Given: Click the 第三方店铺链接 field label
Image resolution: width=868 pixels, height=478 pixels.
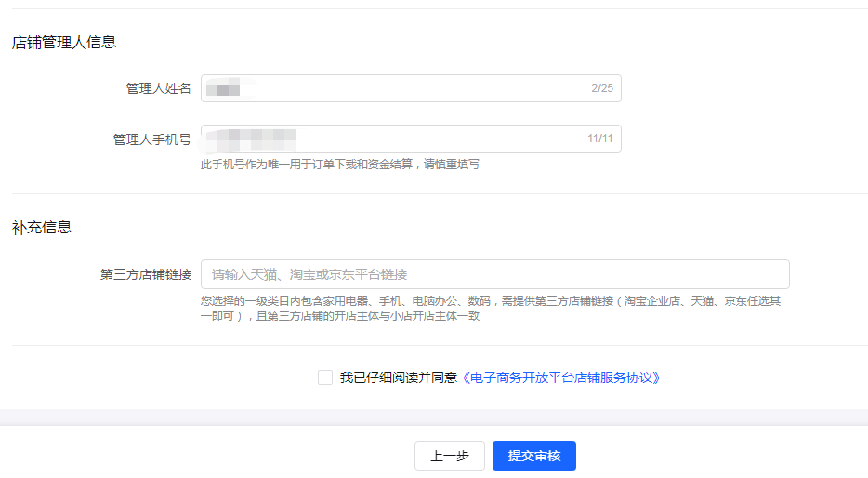Looking at the screenshot, I should [146, 274].
